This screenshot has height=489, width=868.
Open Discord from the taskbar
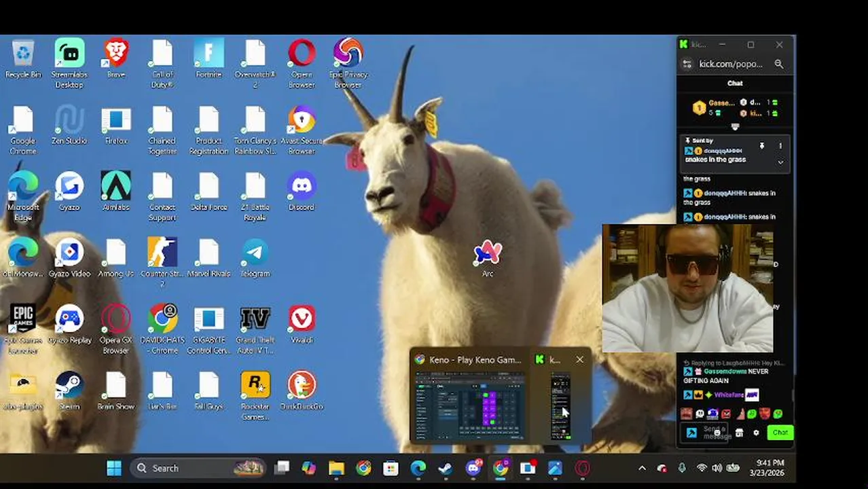[473, 468]
